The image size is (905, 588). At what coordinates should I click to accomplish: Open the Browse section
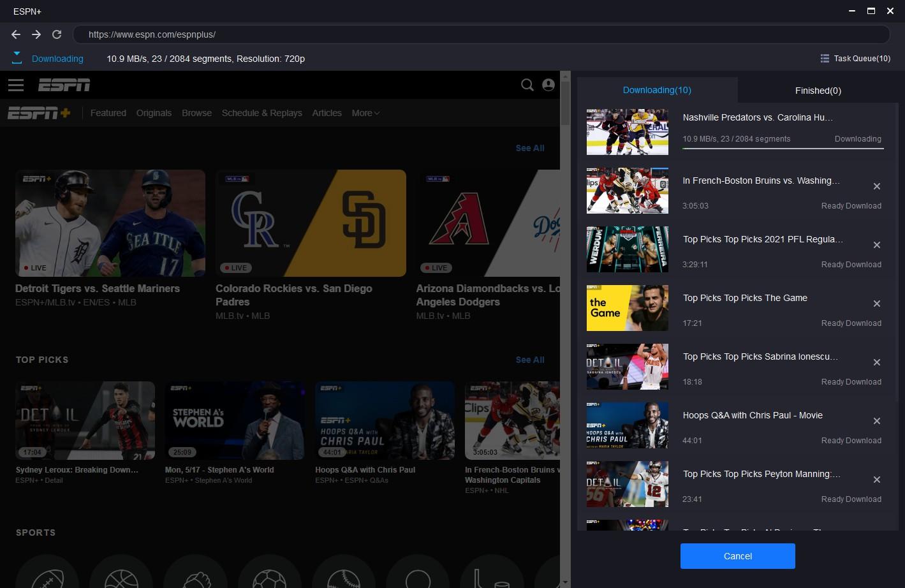click(196, 113)
